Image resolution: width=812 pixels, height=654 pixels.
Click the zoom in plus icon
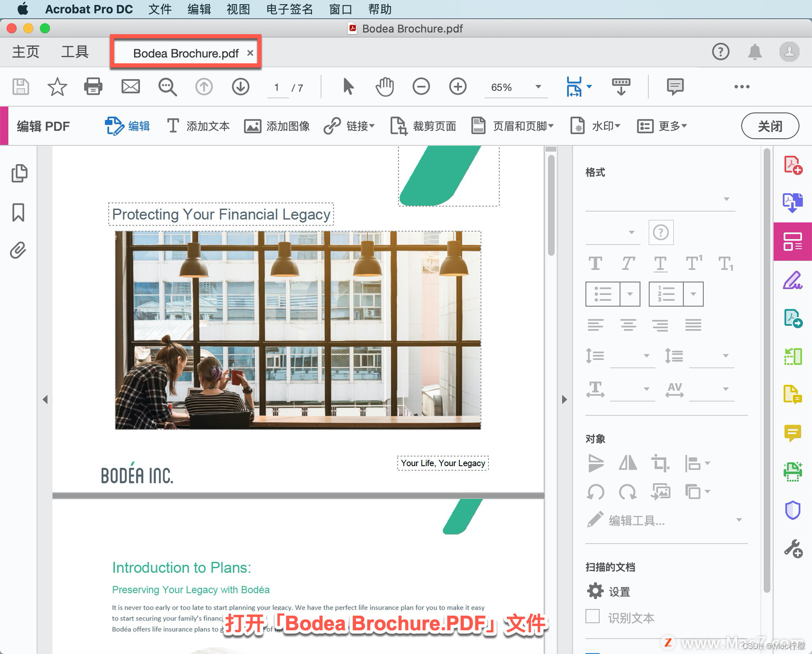tap(458, 87)
